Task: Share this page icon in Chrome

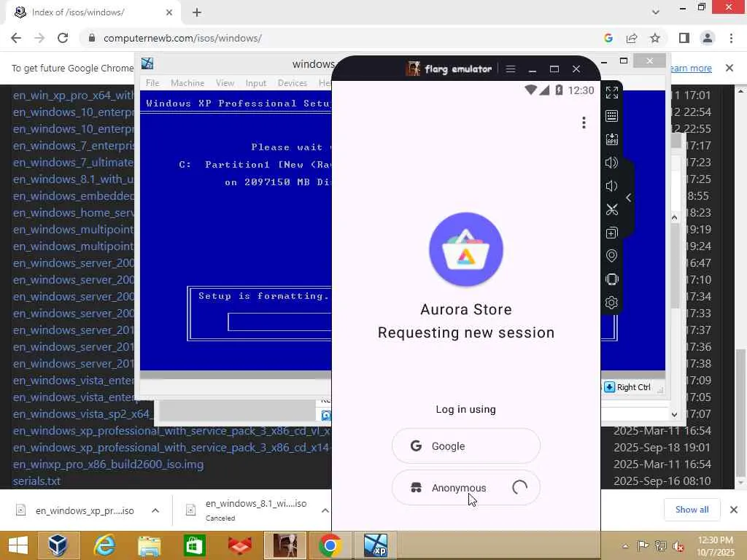Action: [632, 38]
